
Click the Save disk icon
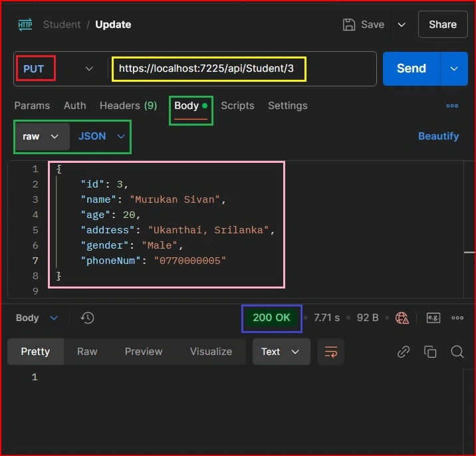349,25
